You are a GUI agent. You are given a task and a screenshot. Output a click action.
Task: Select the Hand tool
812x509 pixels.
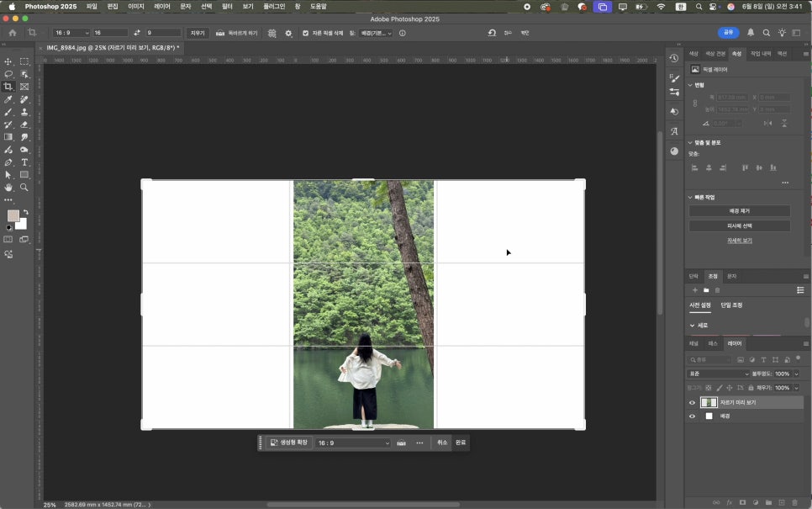[8, 187]
